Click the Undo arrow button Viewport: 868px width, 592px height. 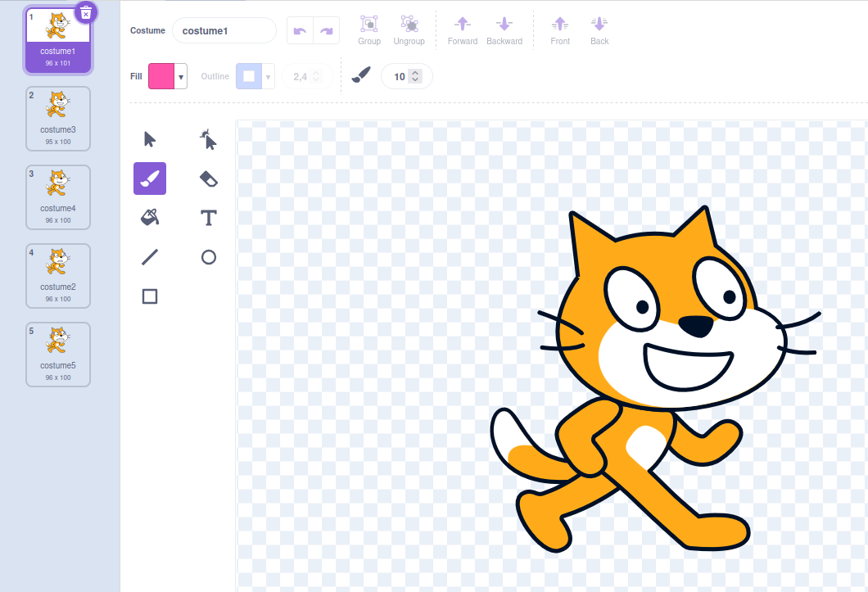click(x=300, y=30)
